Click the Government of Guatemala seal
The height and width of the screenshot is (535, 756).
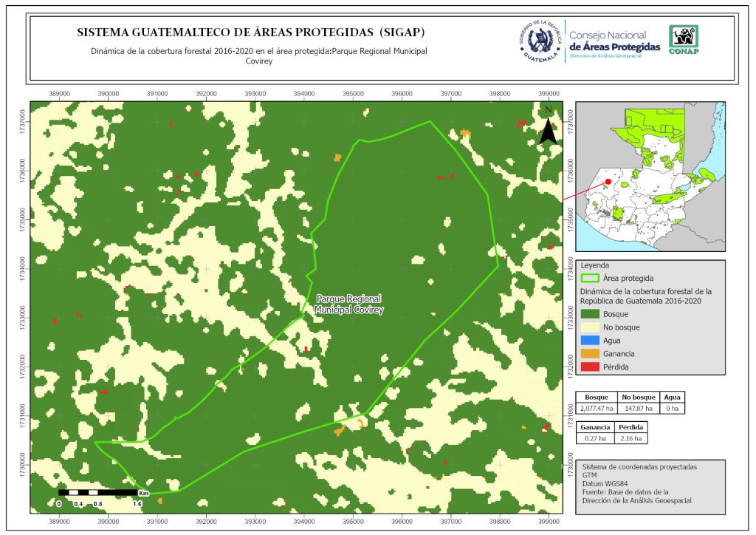(541, 41)
